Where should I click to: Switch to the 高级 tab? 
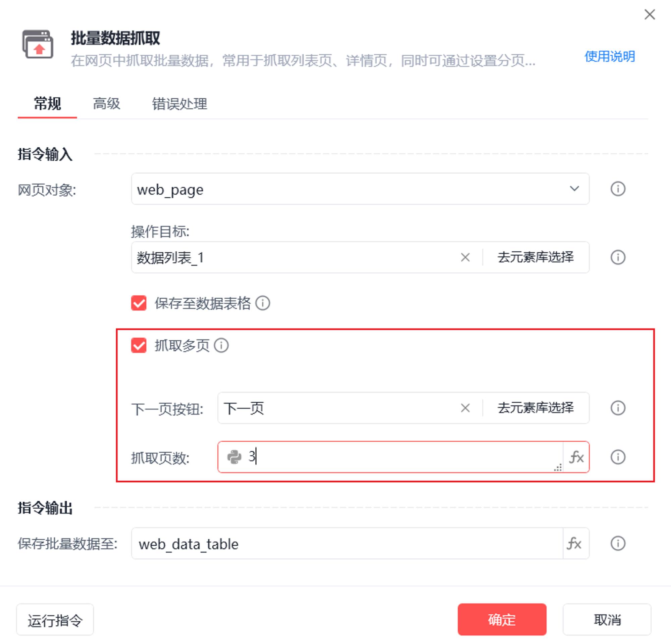click(x=106, y=103)
